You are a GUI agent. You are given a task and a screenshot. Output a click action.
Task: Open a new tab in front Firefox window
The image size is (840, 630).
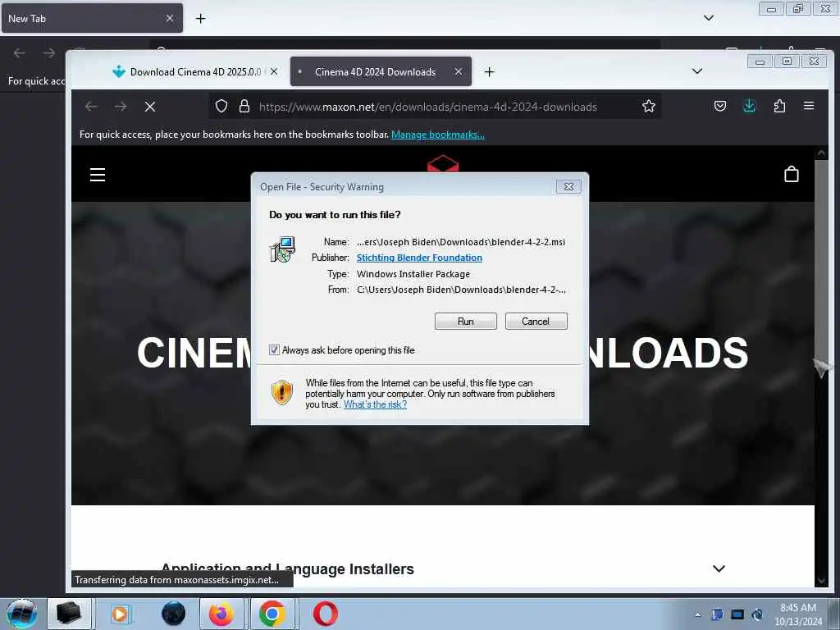coord(489,72)
